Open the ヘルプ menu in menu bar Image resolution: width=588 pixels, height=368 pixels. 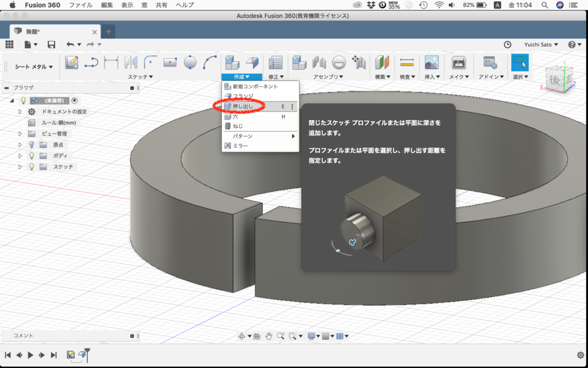click(185, 5)
